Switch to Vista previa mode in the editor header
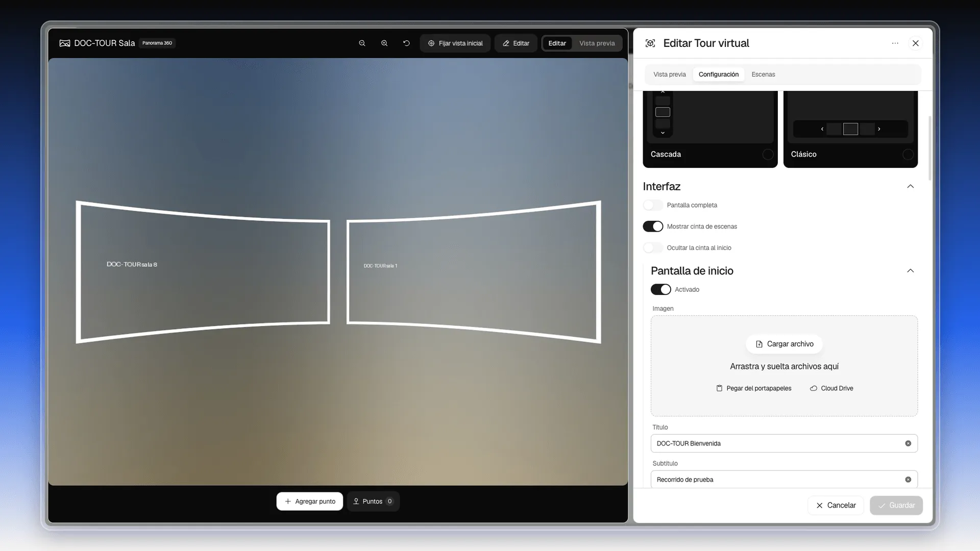The image size is (980, 551). [x=597, y=43]
